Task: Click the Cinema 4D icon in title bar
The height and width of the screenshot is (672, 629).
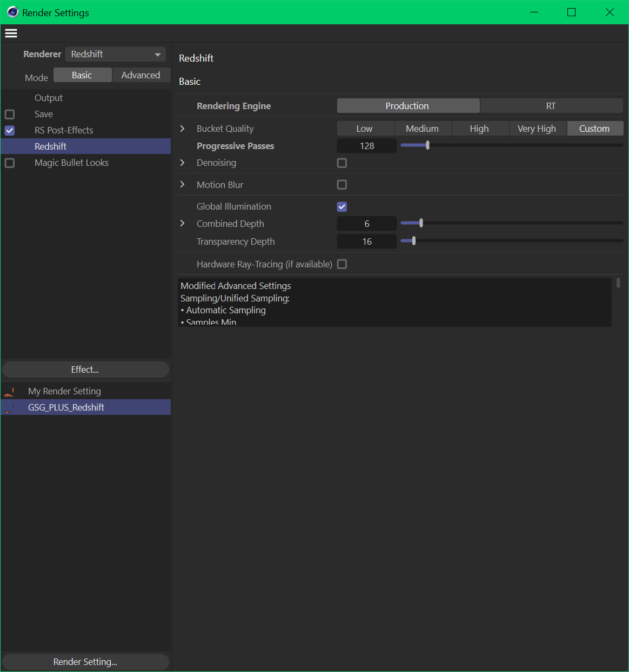Action: 12,12
